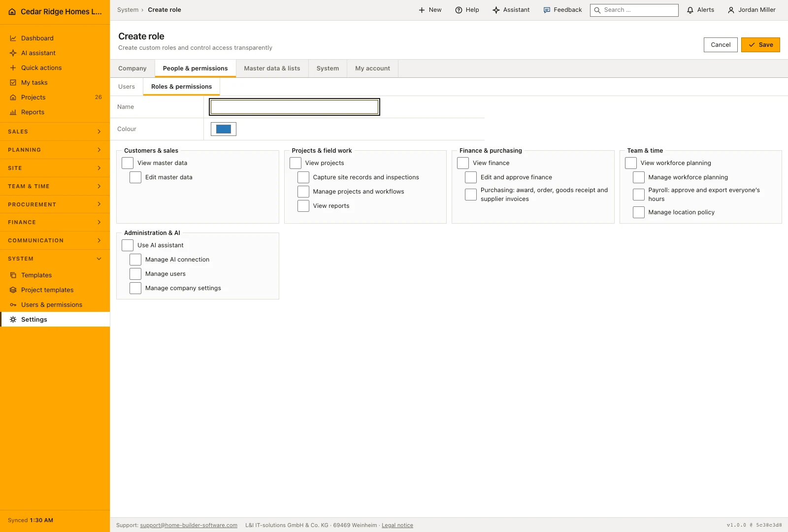This screenshot has height=532, width=788.
Task: Check View workforce planning permission
Action: [x=631, y=163]
